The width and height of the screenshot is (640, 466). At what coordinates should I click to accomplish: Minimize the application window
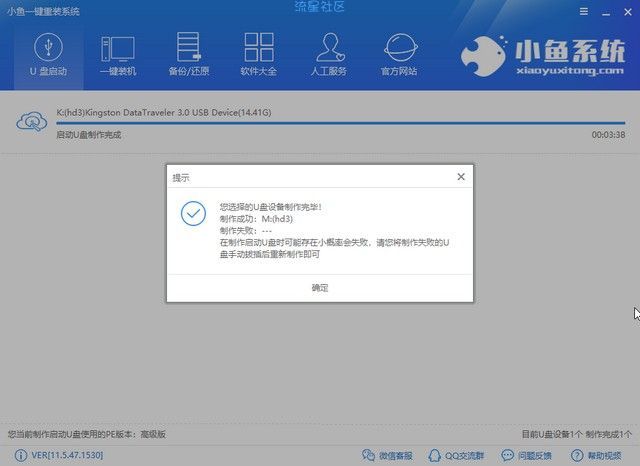[606, 12]
